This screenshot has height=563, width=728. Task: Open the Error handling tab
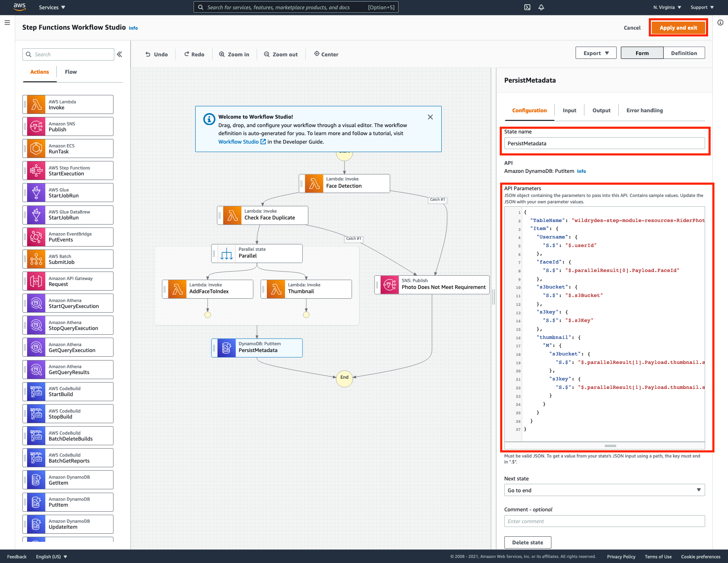(x=645, y=111)
